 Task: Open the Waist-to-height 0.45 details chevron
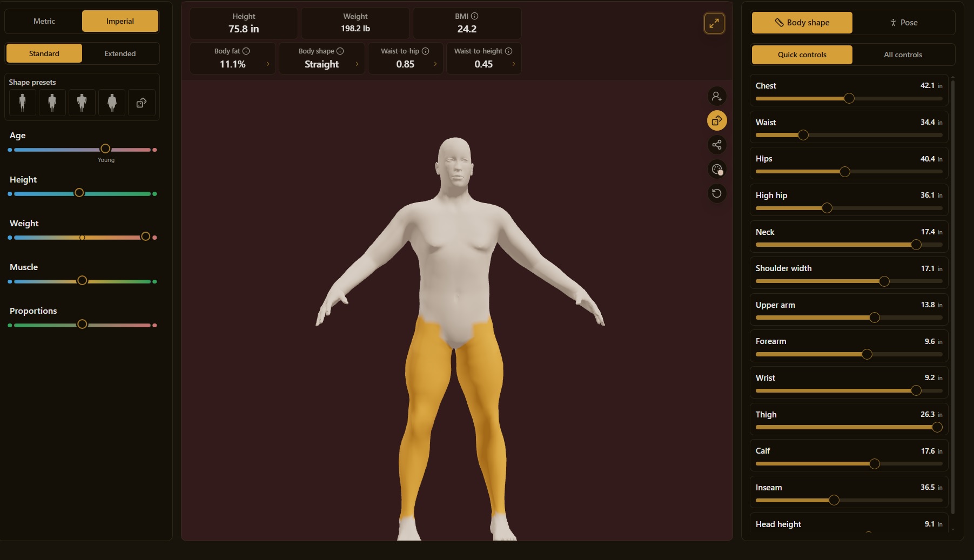tap(513, 64)
